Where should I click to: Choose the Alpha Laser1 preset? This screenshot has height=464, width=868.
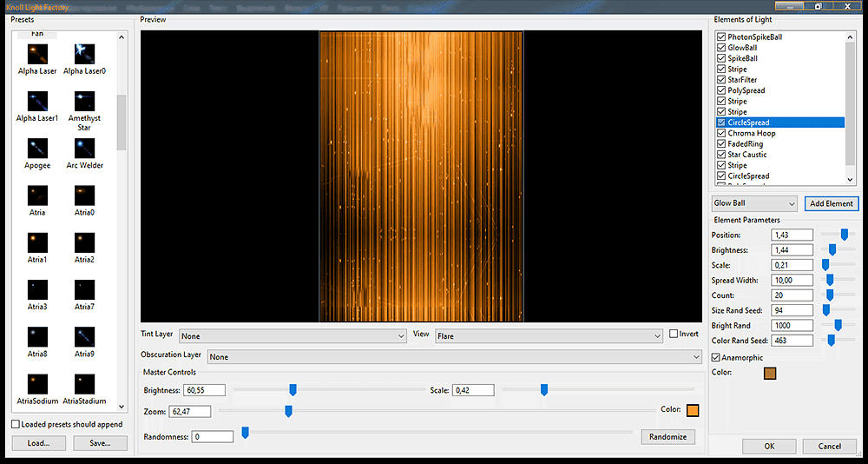[37, 102]
